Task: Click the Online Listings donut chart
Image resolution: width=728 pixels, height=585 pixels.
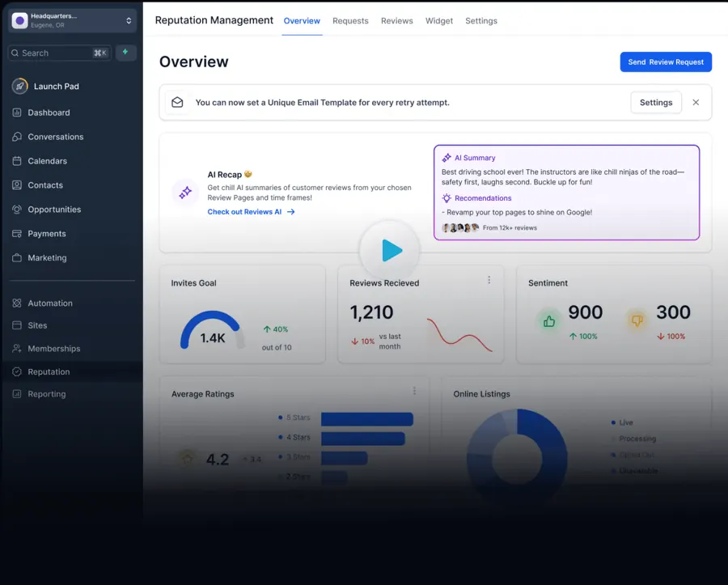Action: pos(517,458)
